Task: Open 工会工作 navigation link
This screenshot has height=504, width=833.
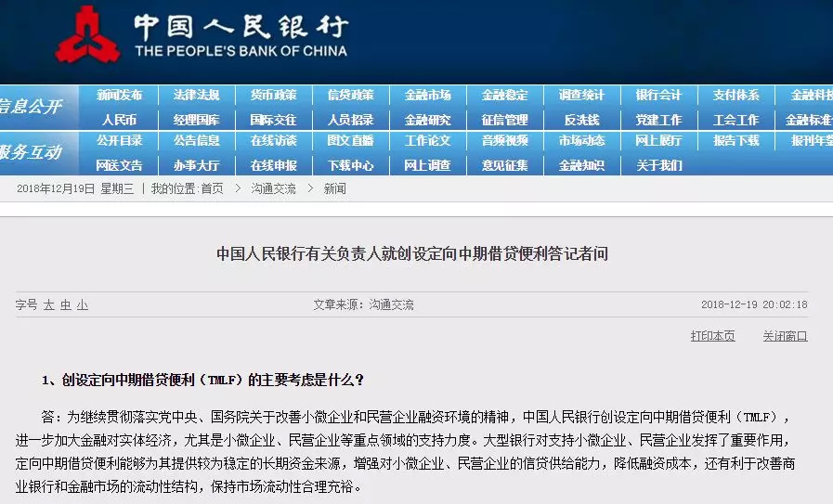Action: click(x=735, y=120)
